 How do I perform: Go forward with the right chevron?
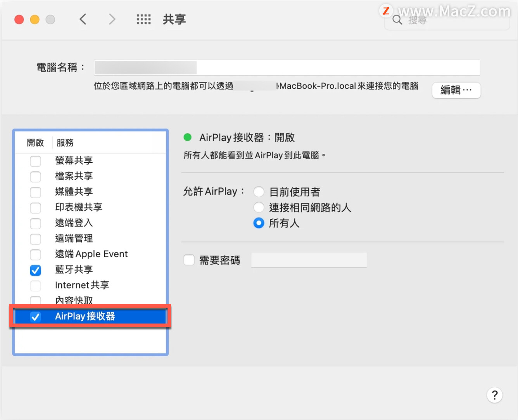coord(112,19)
